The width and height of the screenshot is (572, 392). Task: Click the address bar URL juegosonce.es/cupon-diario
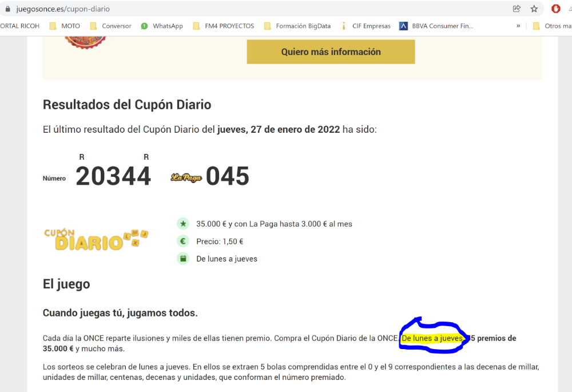click(63, 9)
